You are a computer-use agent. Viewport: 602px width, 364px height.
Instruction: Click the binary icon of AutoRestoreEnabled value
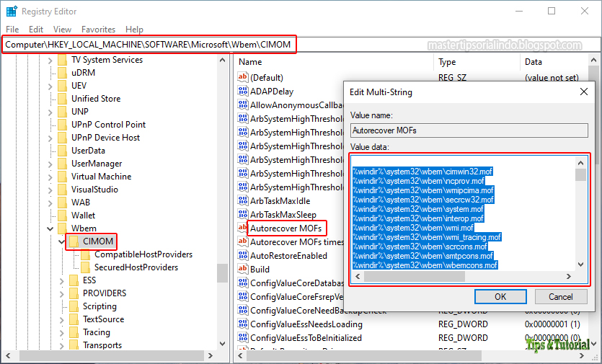243,255
